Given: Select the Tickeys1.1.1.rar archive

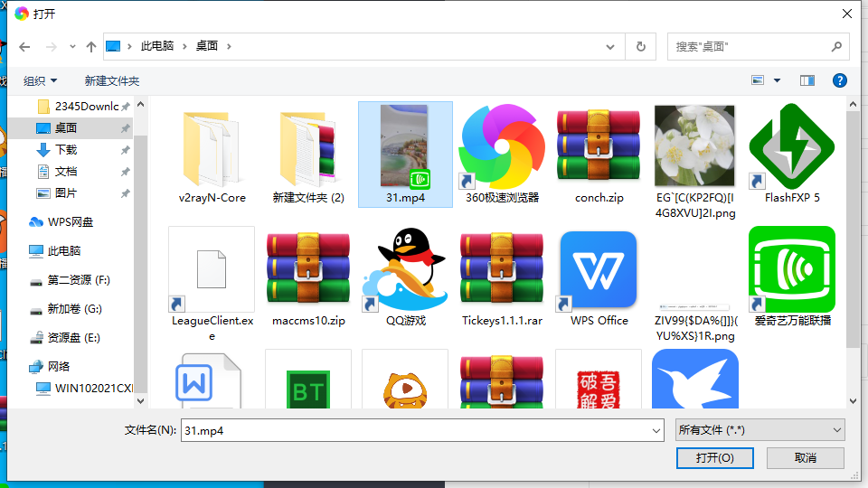Looking at the screenshot, I should click(502, 277).
